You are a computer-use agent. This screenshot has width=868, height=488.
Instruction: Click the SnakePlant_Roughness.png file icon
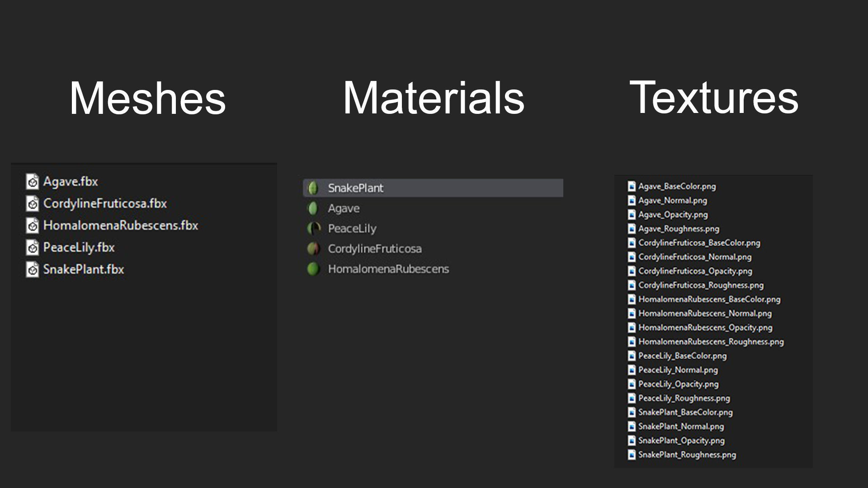click(632, 455)
